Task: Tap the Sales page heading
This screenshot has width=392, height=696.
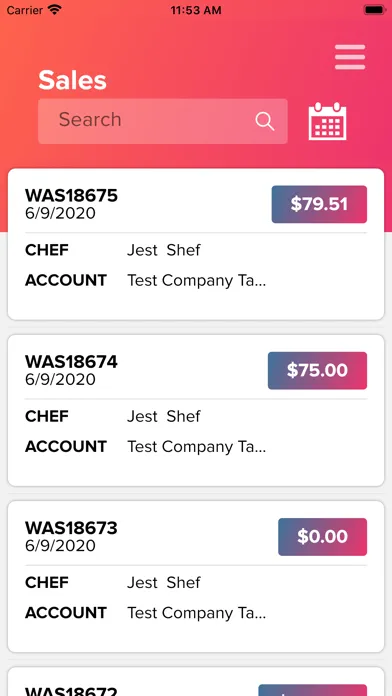Action: point(72,80)
